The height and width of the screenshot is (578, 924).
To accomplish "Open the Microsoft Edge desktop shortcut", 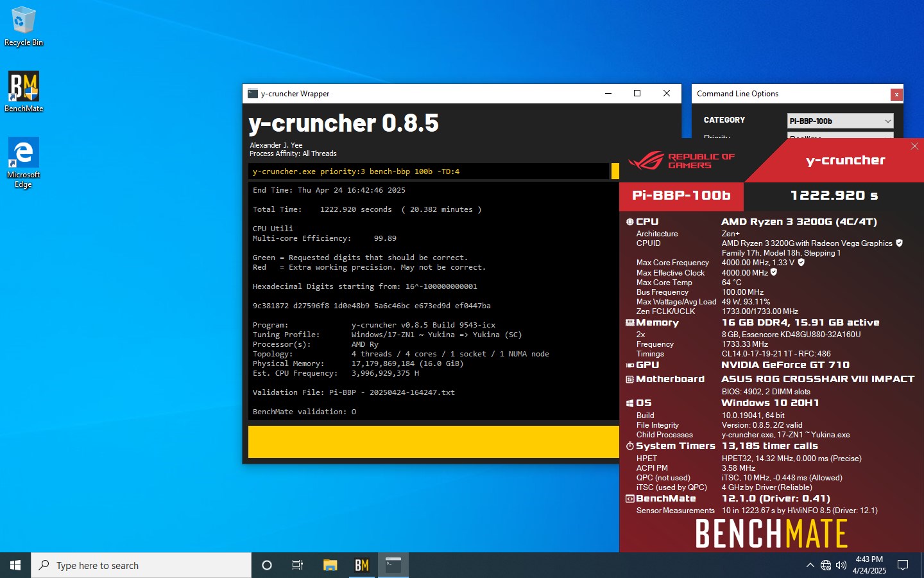I will [x=24, y=162].
